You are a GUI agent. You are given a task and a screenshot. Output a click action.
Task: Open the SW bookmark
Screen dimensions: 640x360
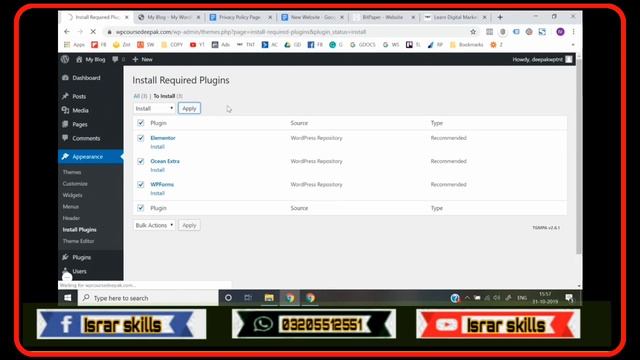click(146, 44)
